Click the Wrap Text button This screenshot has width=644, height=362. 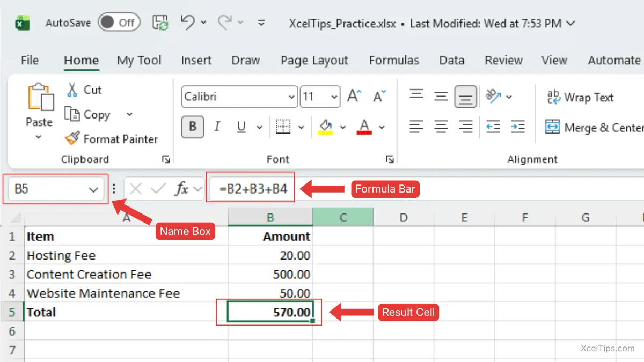coord(580,97)
